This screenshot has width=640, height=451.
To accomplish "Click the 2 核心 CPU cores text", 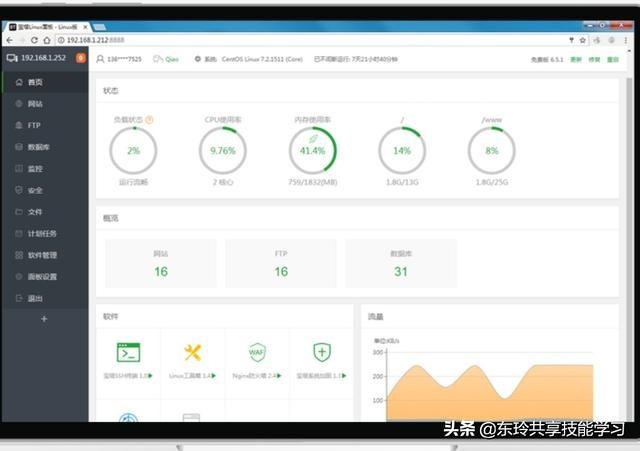I will (223, 182).
